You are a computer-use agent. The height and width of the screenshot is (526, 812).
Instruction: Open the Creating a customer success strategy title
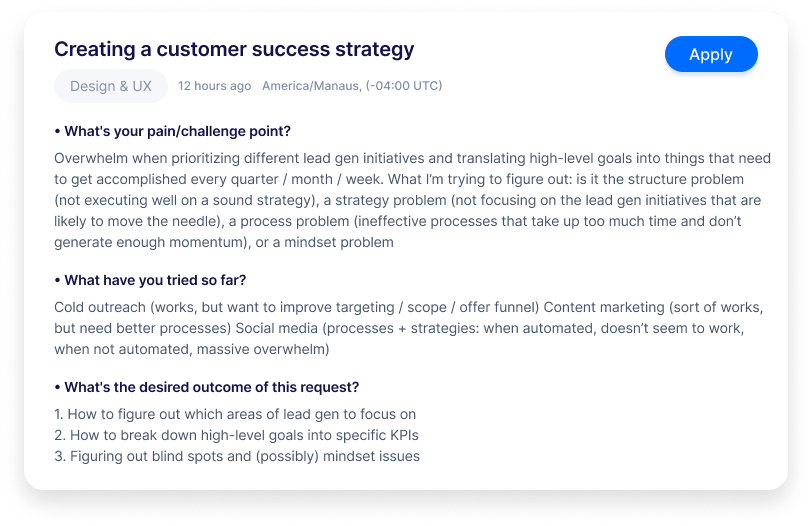(x=234, y=49)
